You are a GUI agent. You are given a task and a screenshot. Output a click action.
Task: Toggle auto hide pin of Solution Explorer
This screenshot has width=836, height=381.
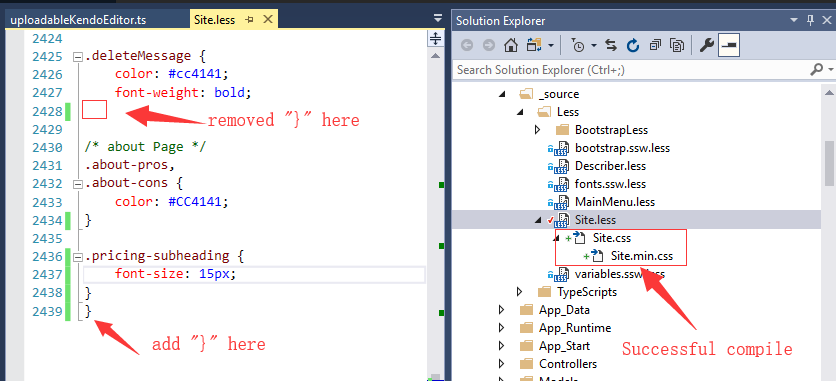coord(810,20)
